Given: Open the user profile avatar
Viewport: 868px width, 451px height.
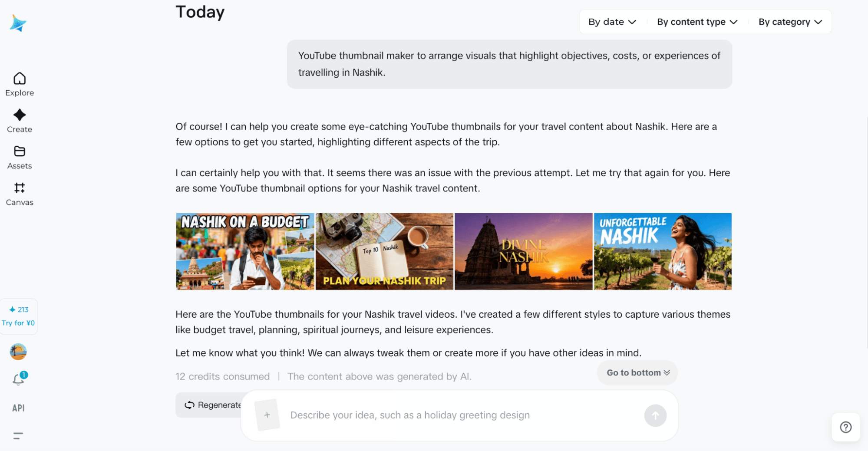Looking at the screenshot, I should pyautogui.click(x=18, y=352).
